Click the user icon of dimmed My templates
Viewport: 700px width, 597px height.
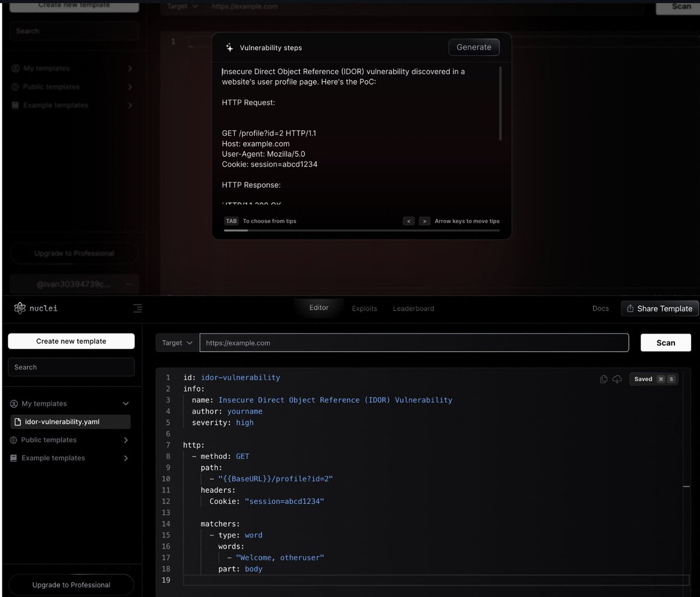coord(15,68)
